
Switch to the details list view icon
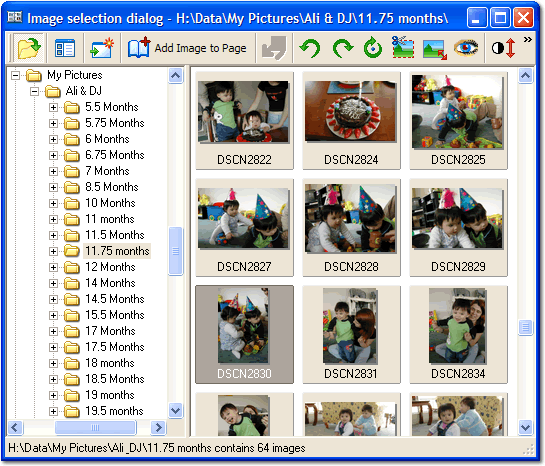65,48
